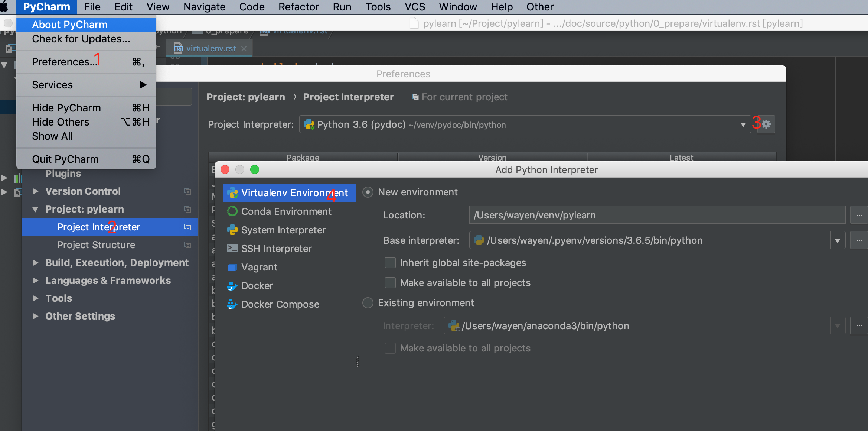
Task: Choose Check for Updates menu entry
Action: point(86,39)
